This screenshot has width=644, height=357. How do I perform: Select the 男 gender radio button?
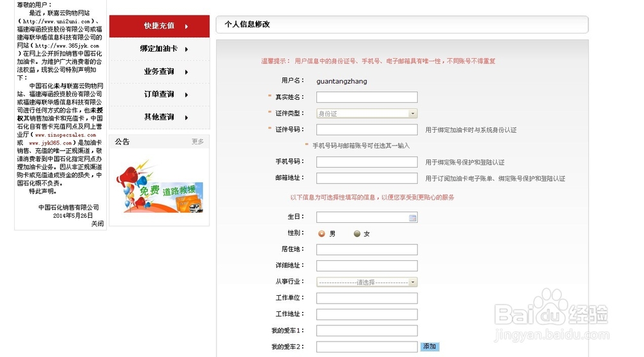[x=321, y=233]
